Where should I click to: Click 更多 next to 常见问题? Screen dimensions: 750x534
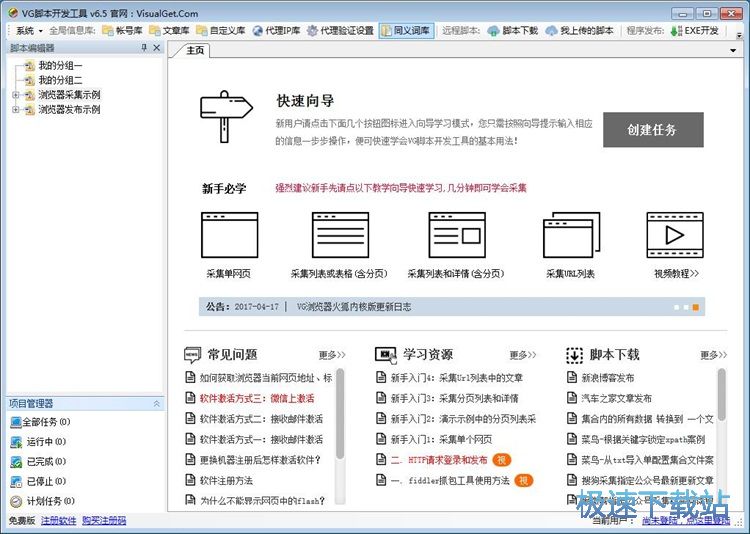point(332,355)
